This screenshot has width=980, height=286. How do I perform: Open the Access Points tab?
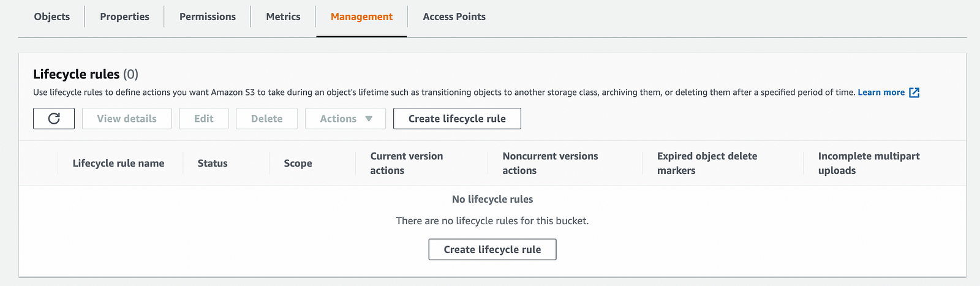(x=454, y=17)
